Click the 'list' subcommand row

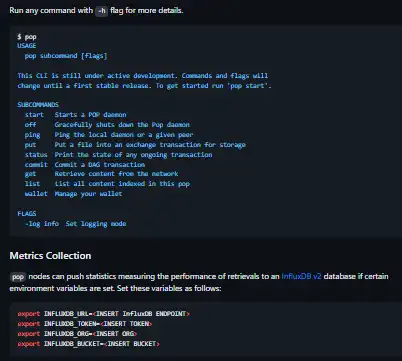tap(107, 184)
